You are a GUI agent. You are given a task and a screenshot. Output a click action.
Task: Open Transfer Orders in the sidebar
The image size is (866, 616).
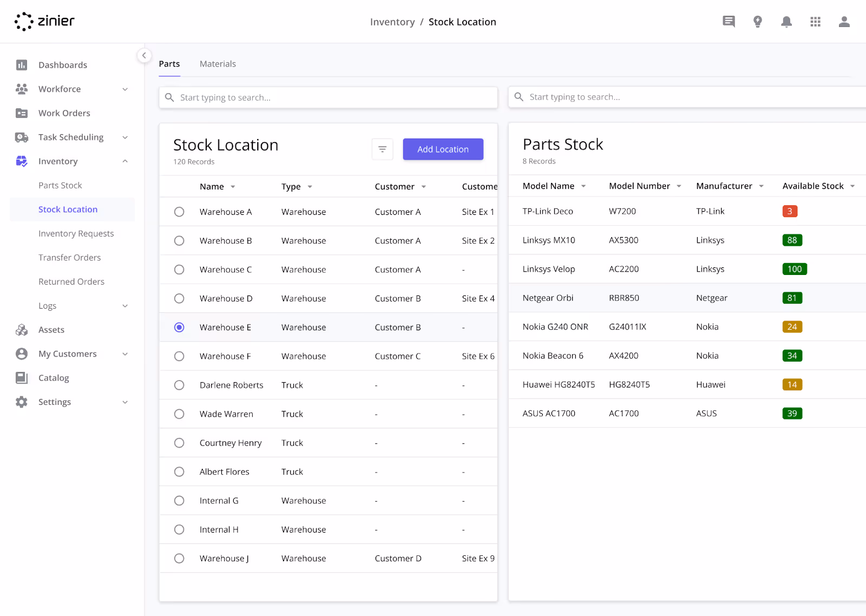tap(70, 258)
